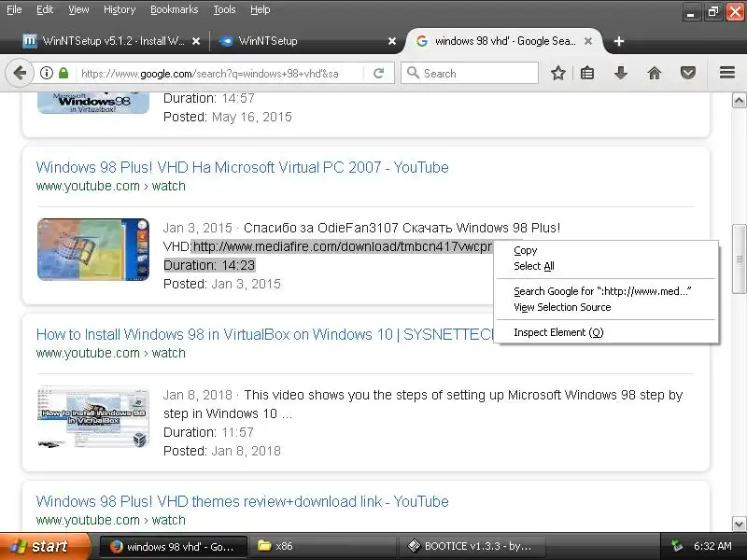Open How to Install Windows 98 VirtualBox link
747x560 pixels.
[x=265, y=335]
